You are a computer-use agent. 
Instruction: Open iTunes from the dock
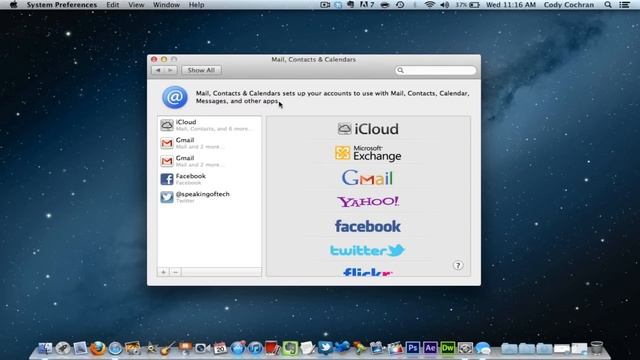(x=255, y=348)
